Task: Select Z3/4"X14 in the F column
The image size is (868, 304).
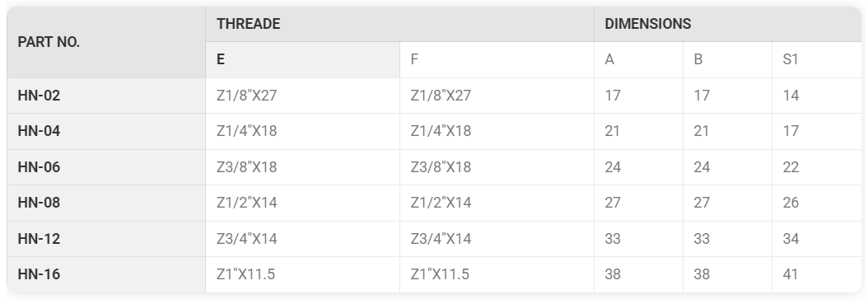Action: point(441,239)
